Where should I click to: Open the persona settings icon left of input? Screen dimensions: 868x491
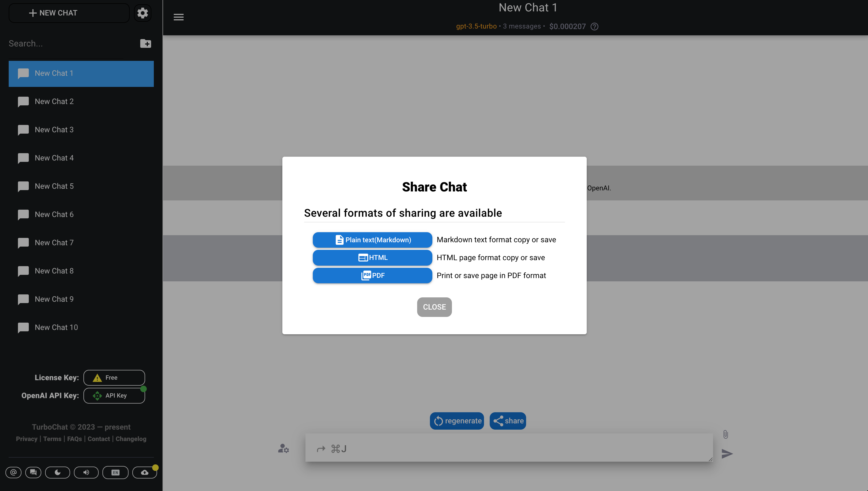coord(283,449)
